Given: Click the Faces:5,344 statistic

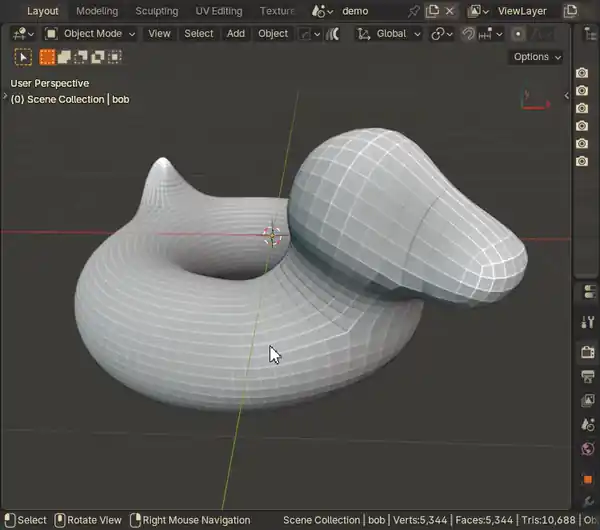Looking at the screenshot, I should [484, 520].
